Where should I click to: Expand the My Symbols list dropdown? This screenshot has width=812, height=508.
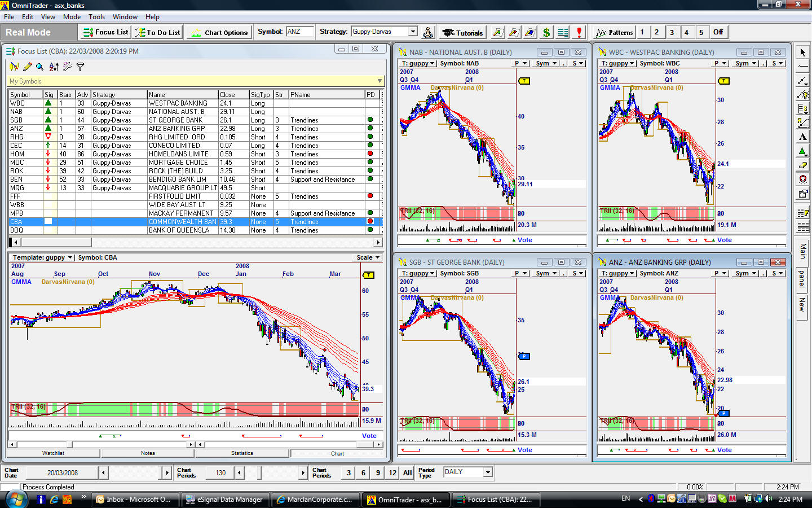379,81
